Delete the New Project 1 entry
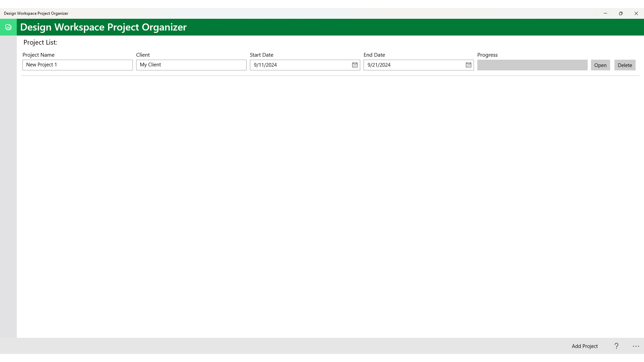Image resolution: width=644 pixels, height=362 pixels. 625,65
